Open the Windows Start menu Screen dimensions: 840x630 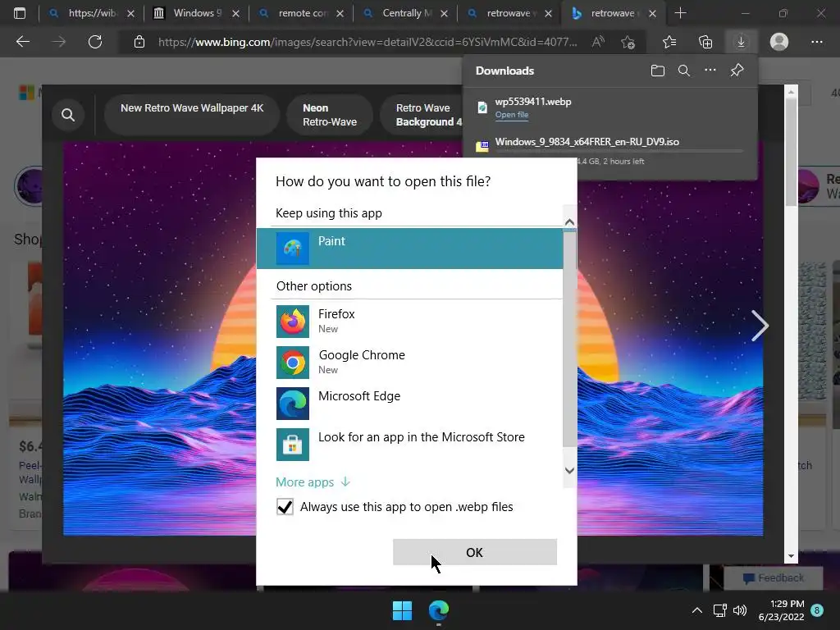pos(402,610)
